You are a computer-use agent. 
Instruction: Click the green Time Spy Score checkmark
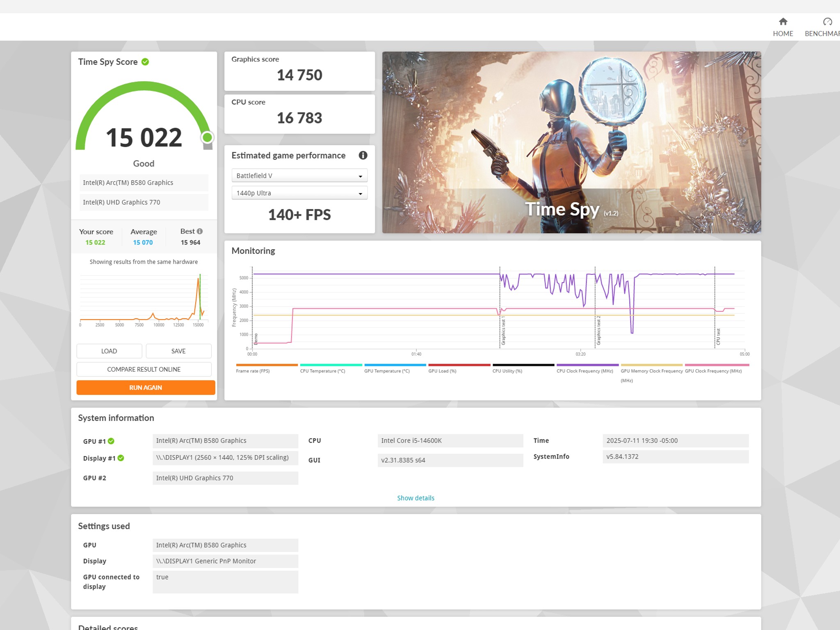tap(145, 62)
